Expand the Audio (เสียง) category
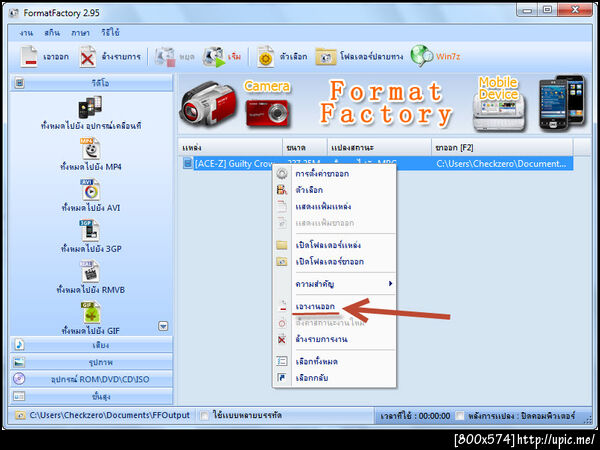The height and width of the screenshot is (450, 600). tap(91, 345)
